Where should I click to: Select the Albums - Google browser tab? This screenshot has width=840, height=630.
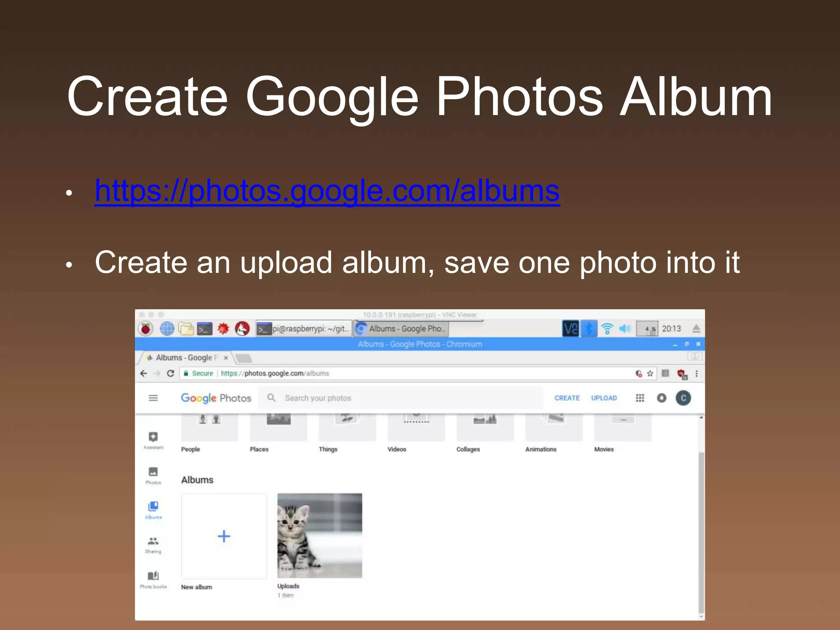185,358
